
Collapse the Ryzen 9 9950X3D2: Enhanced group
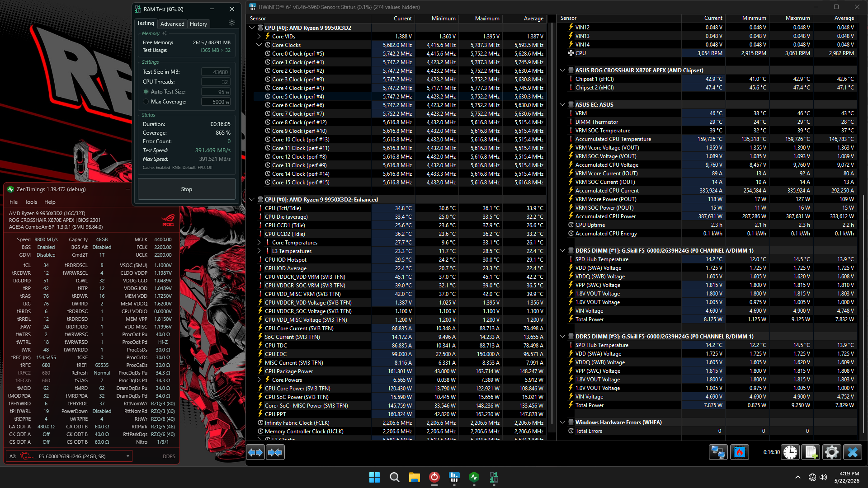[252, 200]
